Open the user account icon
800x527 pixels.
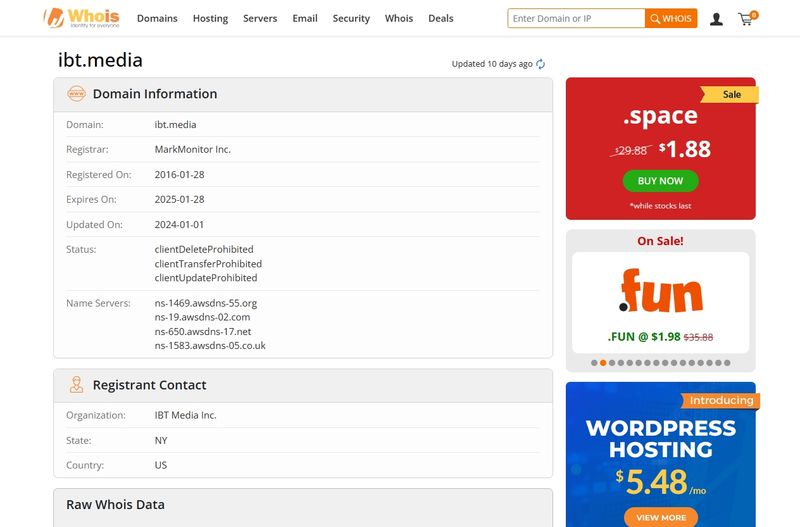pyautogui.click(x=716, y=19)
